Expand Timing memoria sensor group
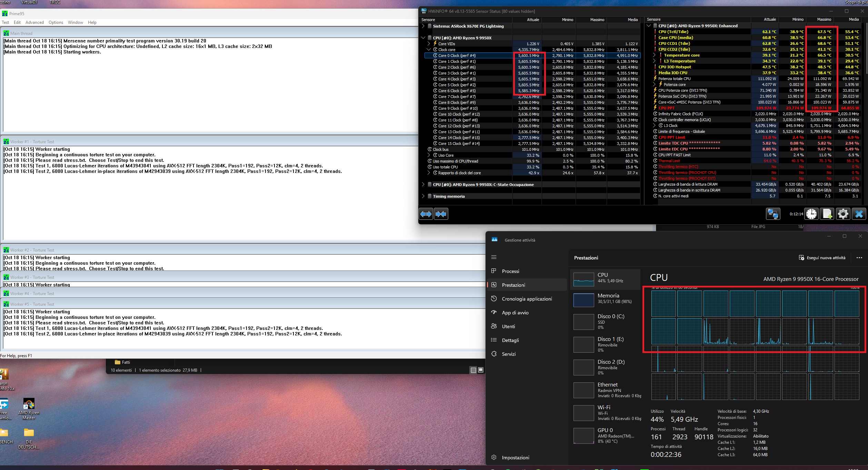868x470 pixels. point(423,196)
